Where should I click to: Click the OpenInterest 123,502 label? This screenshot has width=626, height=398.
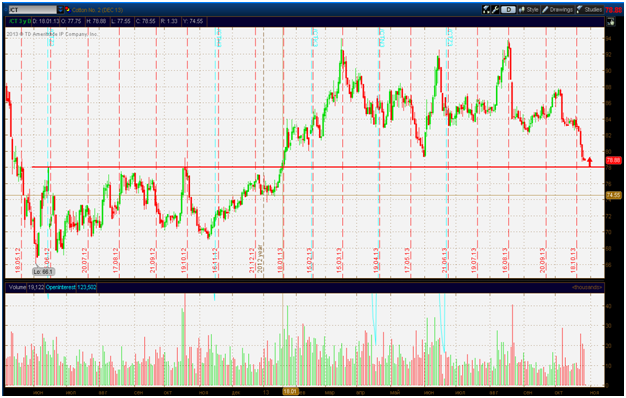tap(71, 287)
